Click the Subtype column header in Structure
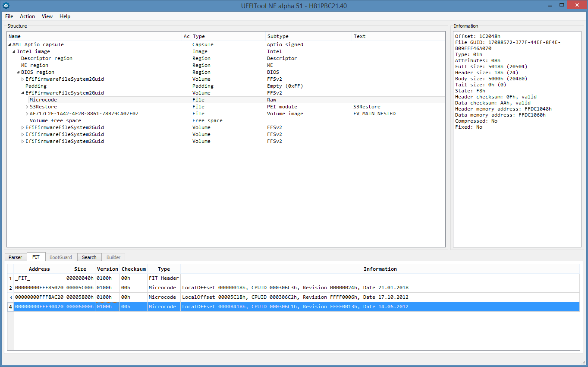The height and width of the screenshot is (367, 588). coord(309,36)
